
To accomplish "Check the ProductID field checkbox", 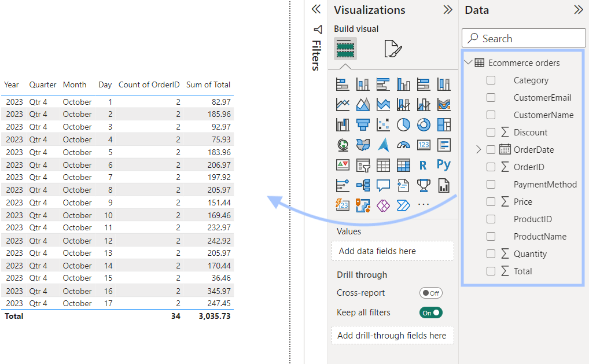I will pyautogui.click(x=491, y=219).
